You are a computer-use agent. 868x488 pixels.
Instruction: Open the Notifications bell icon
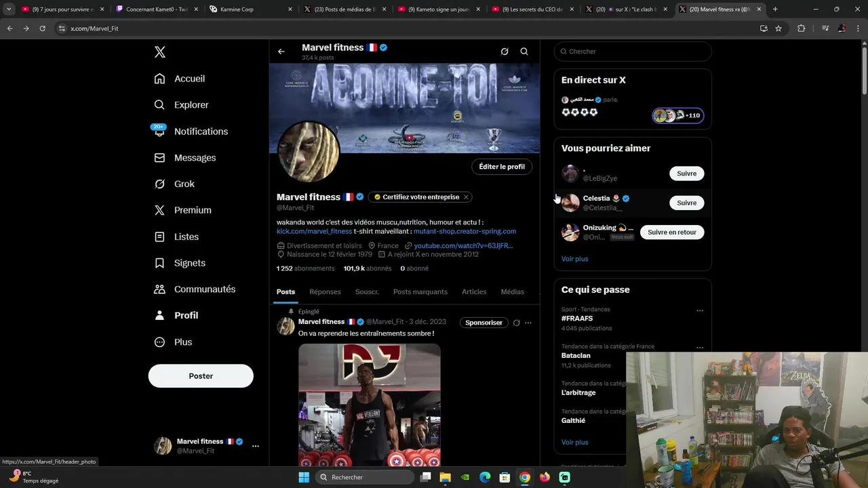pyautogui.click(x=159, y=131)
